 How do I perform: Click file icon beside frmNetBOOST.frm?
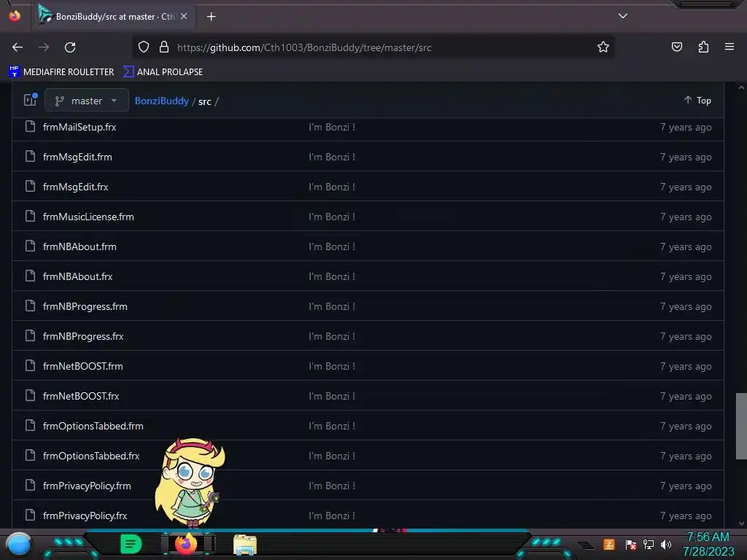pyautogui.click(x=30, y=366)
